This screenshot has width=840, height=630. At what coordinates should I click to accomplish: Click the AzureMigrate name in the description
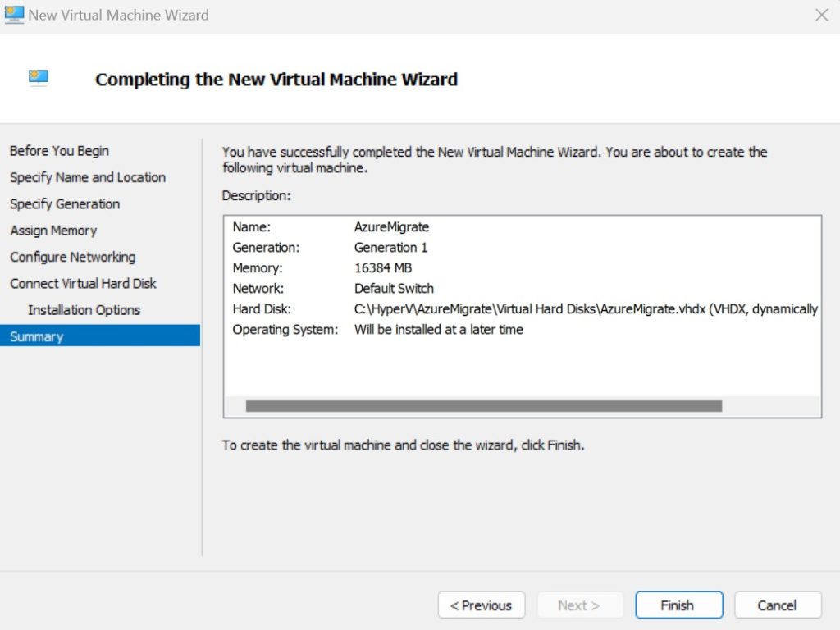point(391,226)
